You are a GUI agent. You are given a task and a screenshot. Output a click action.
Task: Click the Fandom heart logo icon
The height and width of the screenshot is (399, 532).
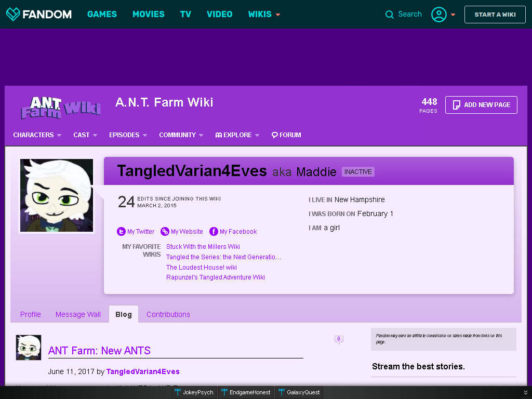click(13, 14)
